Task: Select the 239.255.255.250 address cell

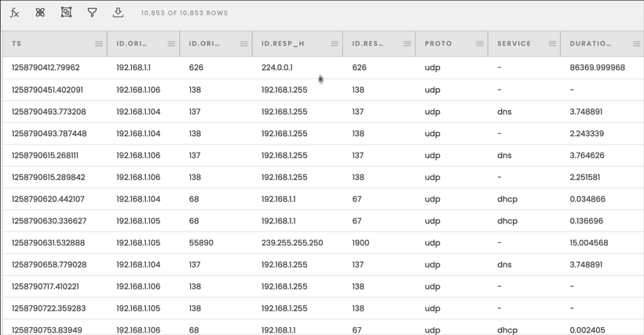Action: 292,243
